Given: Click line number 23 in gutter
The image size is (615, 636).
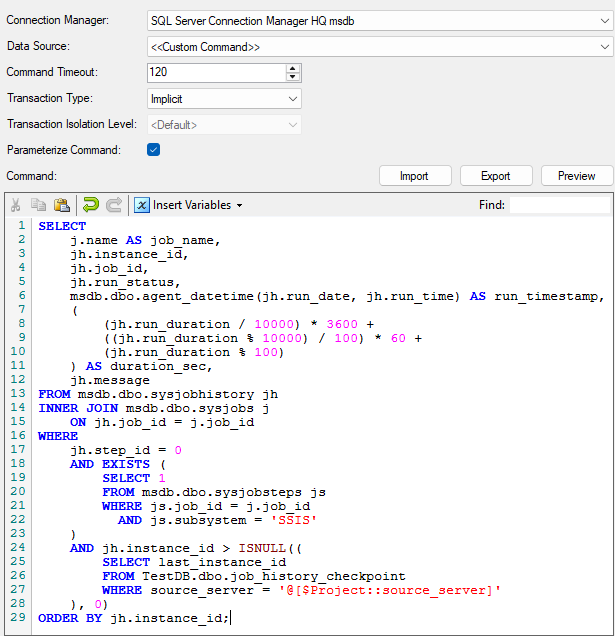Looking at the screenshot, I should [x=18, y=533].
